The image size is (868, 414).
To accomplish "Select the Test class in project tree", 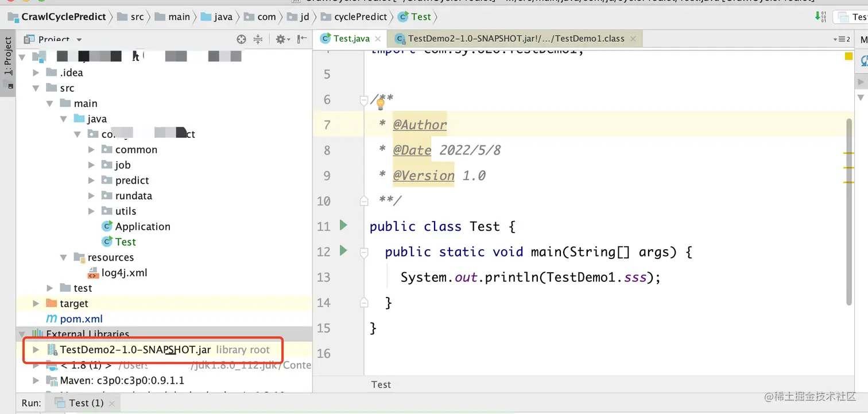I will [125, 242].
